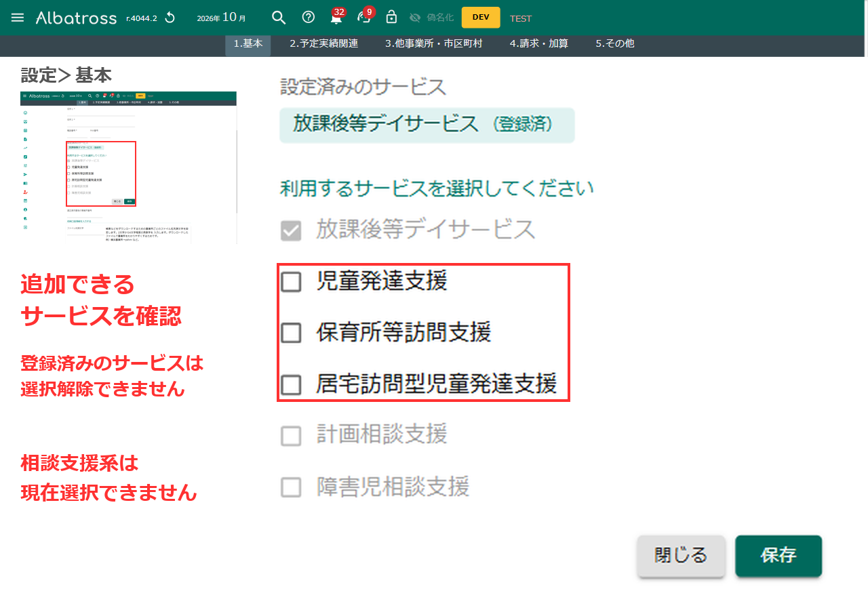
Task: Check the 居宅訪問型児童発達支援 checkbox
Action: pyautogui.click(x=291, y=385)
